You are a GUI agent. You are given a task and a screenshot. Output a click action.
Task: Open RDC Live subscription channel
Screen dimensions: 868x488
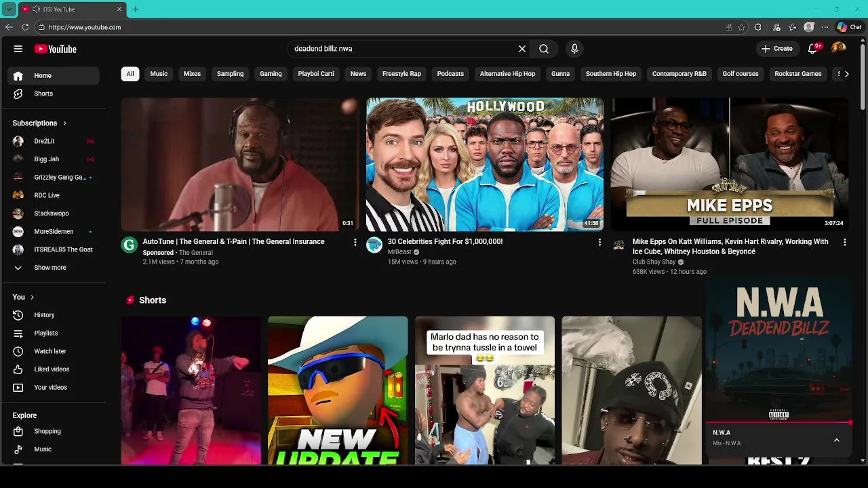click(54, 195)
